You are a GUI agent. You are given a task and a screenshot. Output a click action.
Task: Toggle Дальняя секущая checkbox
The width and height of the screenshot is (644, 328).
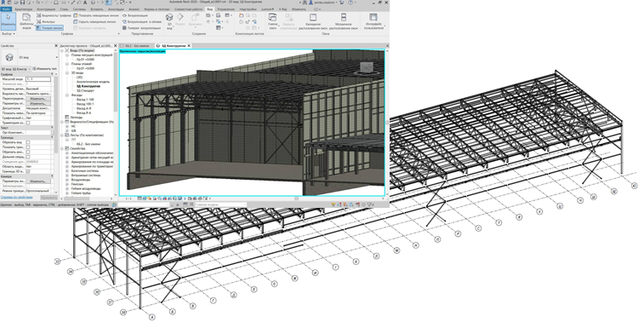[28, 157]
